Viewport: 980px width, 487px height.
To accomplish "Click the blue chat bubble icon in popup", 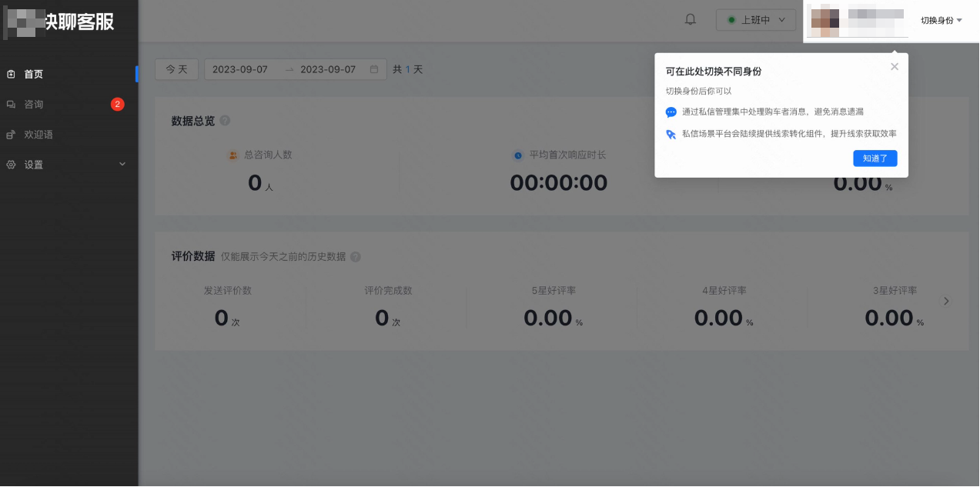I will [672, 112].
